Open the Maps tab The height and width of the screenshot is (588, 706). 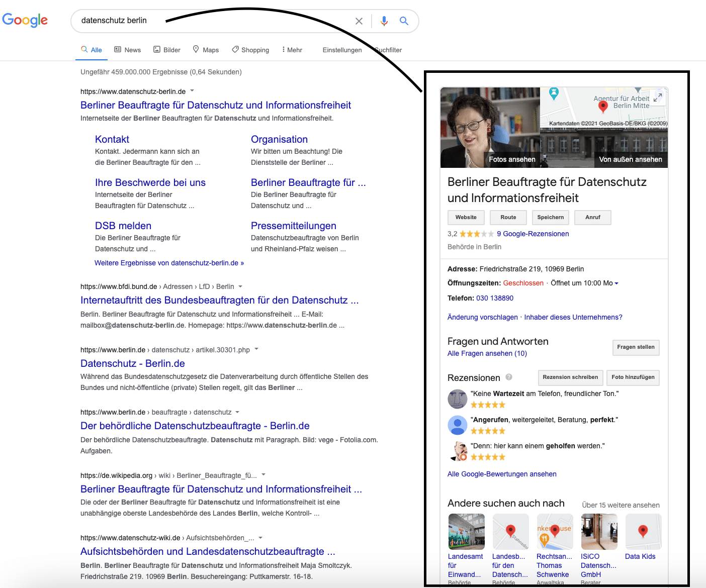(206, 50)
